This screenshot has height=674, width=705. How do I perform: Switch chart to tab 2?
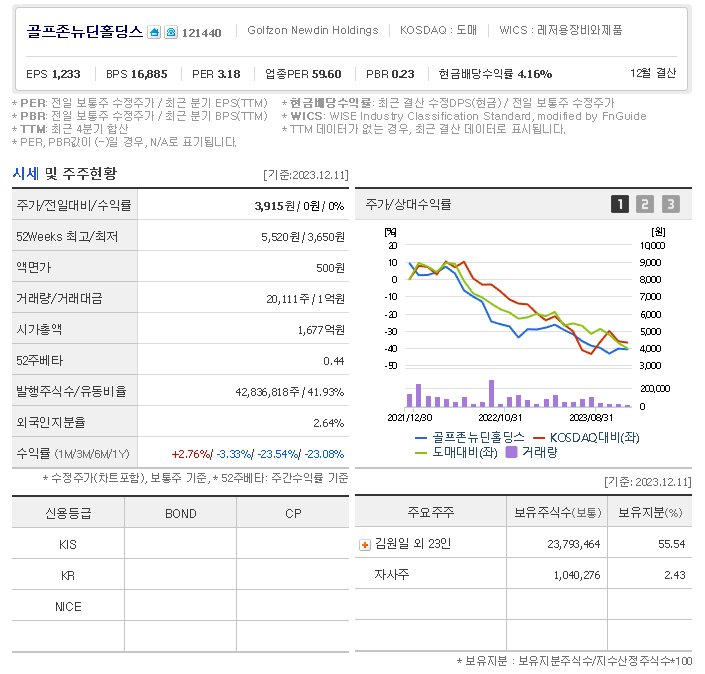coord(645,204)
